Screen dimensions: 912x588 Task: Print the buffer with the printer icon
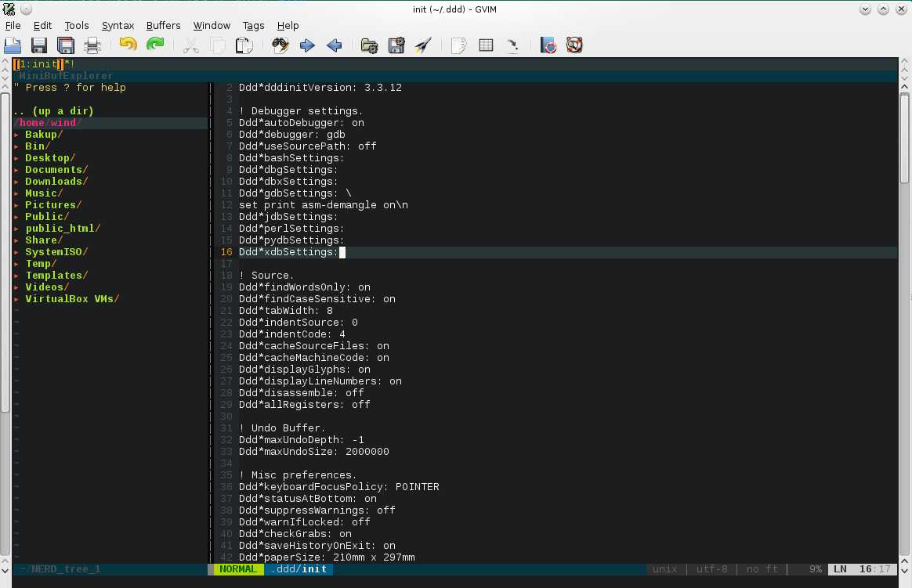click(92, 45)
